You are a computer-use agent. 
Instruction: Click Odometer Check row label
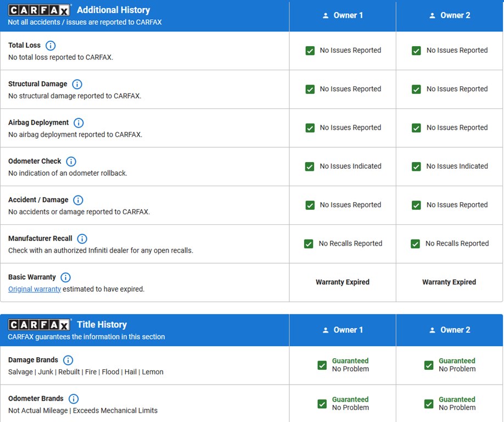pos(35,161)
